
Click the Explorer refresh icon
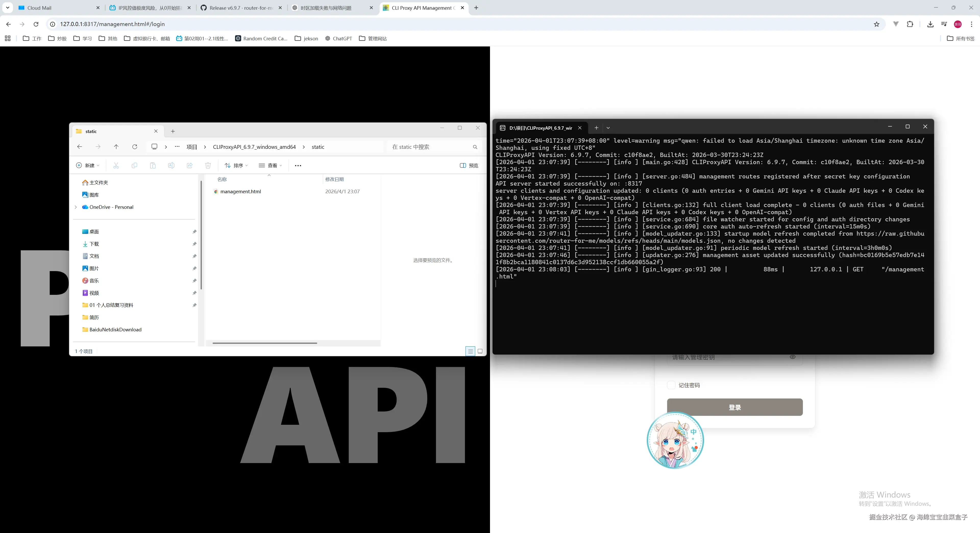(135, 147)
